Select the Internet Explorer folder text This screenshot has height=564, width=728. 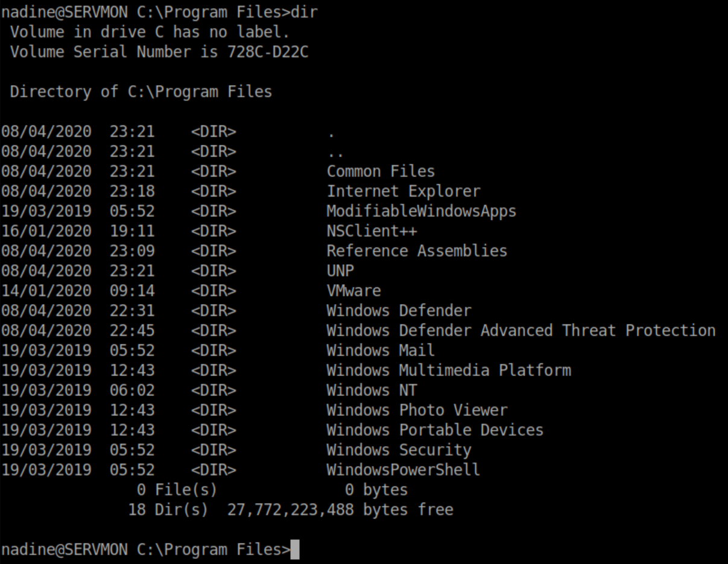pyautogui.click(x=404, y=191)
